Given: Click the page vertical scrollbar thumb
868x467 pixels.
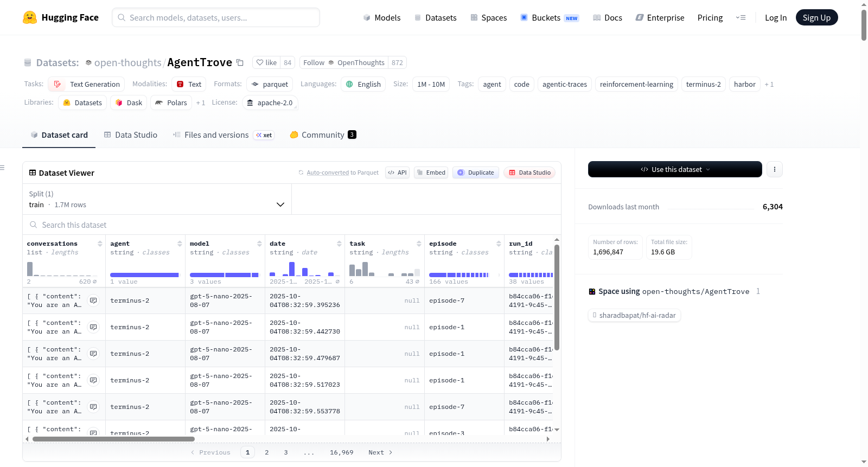Looking at the screenshot, I should (x=864, y=24).
